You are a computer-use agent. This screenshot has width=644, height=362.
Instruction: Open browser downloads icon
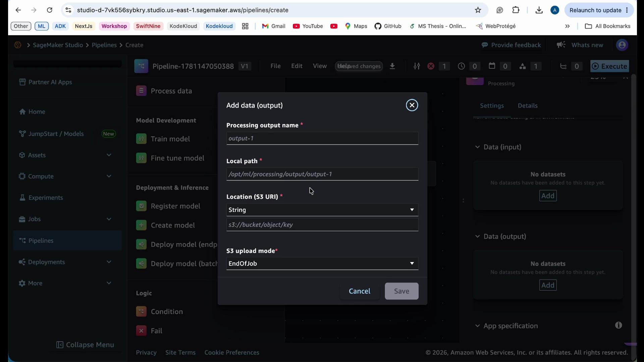click(x=539, y=10)
